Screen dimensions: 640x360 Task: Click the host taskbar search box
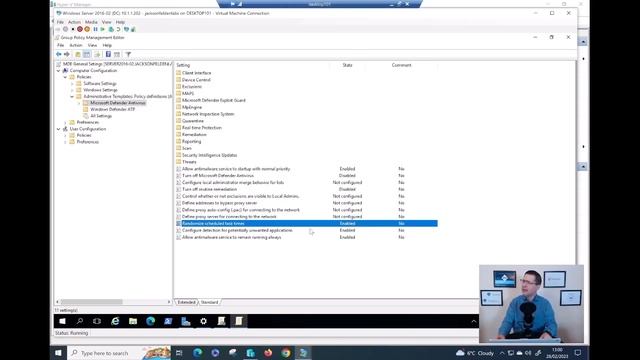tap(118, 353)
